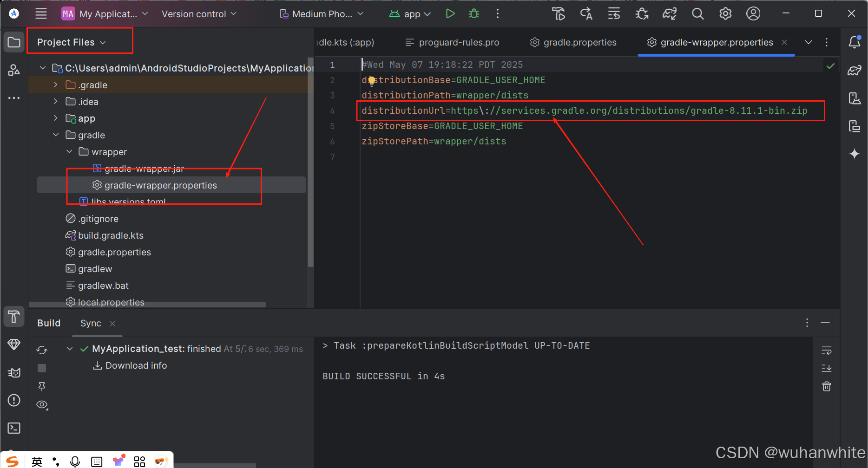Collapse MyApplication_test sync result node
The image size is (868, 468).
[x=69, y=349]
